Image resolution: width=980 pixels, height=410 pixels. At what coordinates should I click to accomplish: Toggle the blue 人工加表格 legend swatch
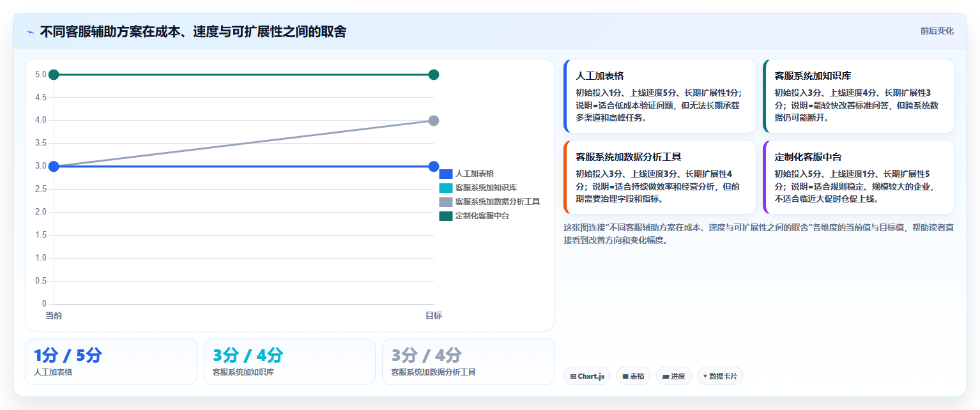point(446,174)
